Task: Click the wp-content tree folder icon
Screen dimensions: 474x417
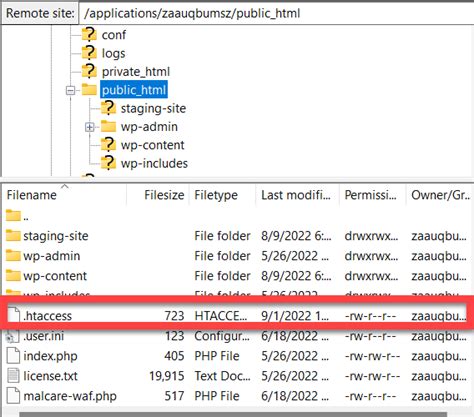Action: [x=108, y=145]
